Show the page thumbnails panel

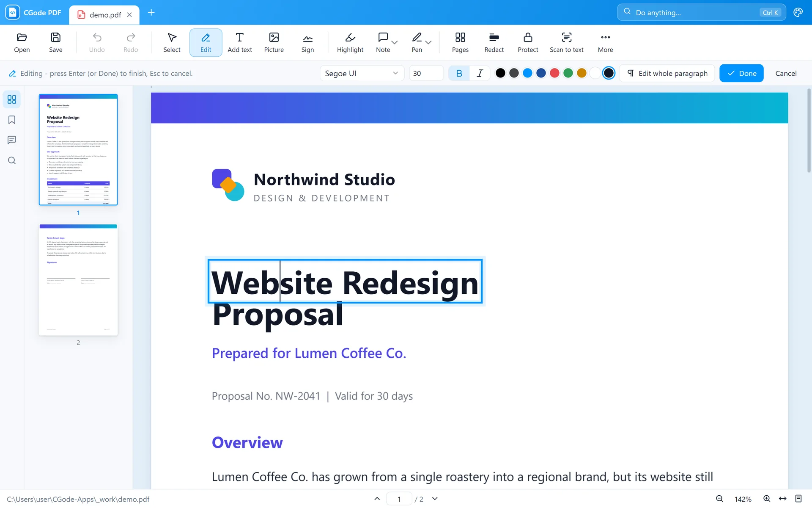[x=12, y=99]
